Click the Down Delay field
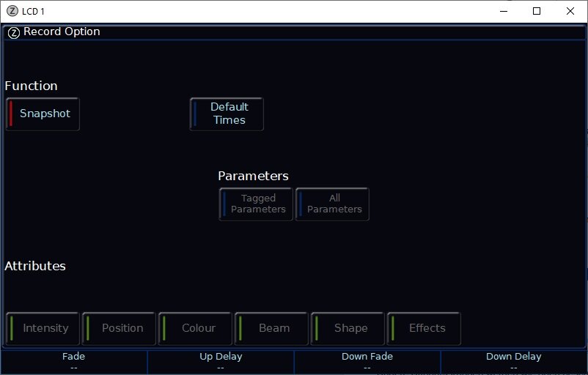588x375 pixels. (x=513, y=362)
